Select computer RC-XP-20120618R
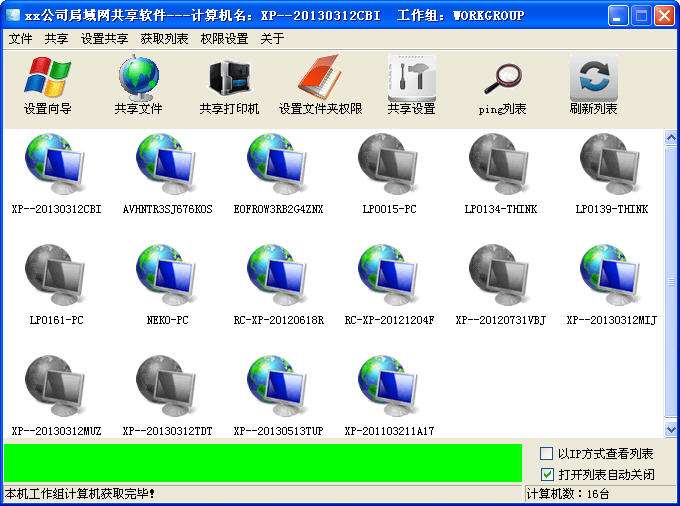 [278, 285]
